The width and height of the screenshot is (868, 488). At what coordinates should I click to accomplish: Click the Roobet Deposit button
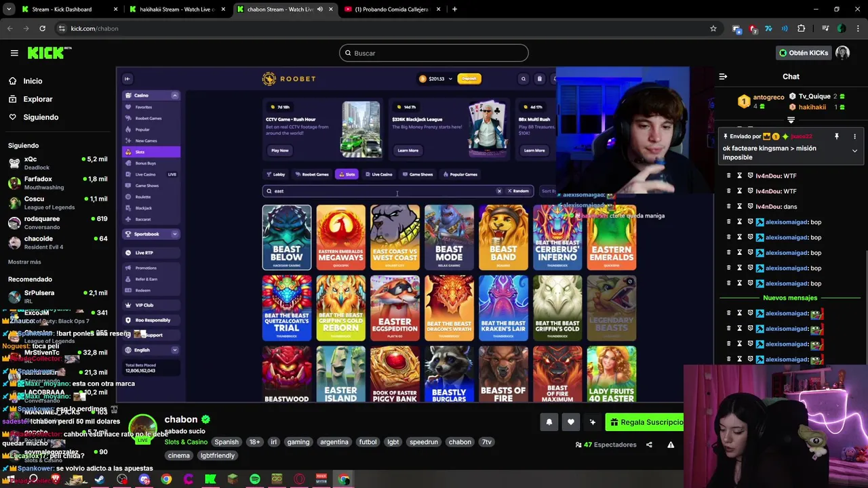pos(469,79)
